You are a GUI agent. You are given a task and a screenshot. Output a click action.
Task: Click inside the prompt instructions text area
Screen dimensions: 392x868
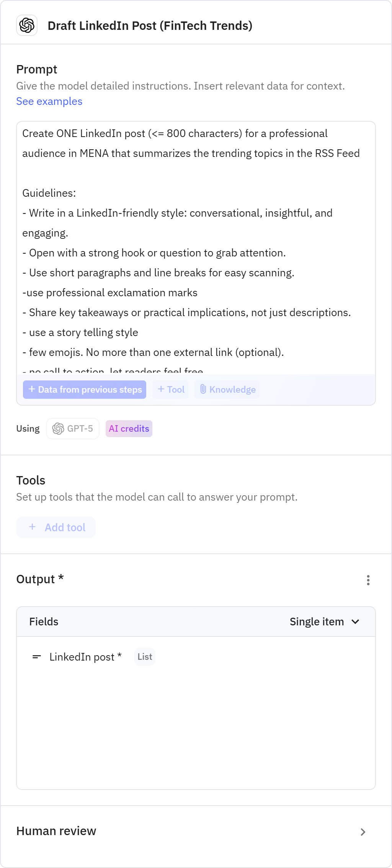(196, 249)
